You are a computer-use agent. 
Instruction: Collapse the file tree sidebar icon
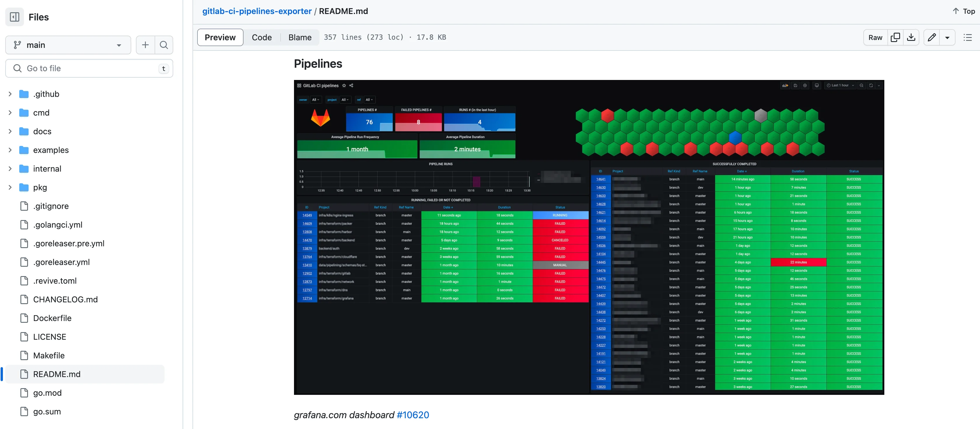15,17
